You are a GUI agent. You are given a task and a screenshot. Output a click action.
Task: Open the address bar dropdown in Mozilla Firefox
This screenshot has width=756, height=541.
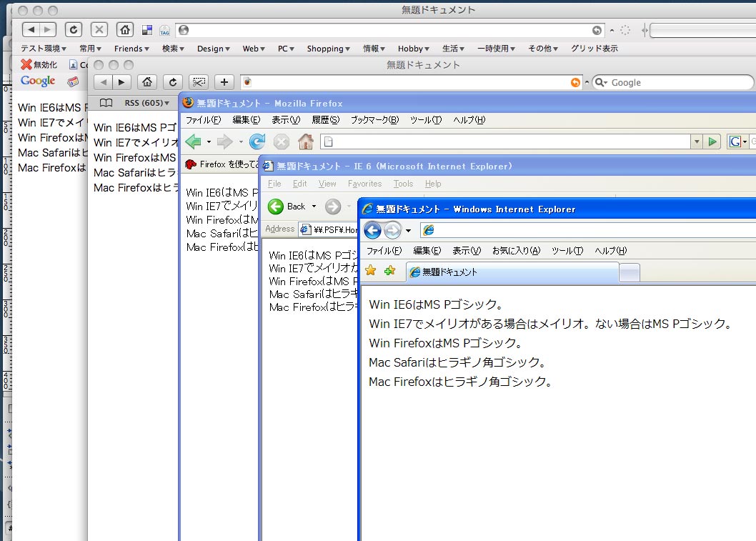(696, 142)
